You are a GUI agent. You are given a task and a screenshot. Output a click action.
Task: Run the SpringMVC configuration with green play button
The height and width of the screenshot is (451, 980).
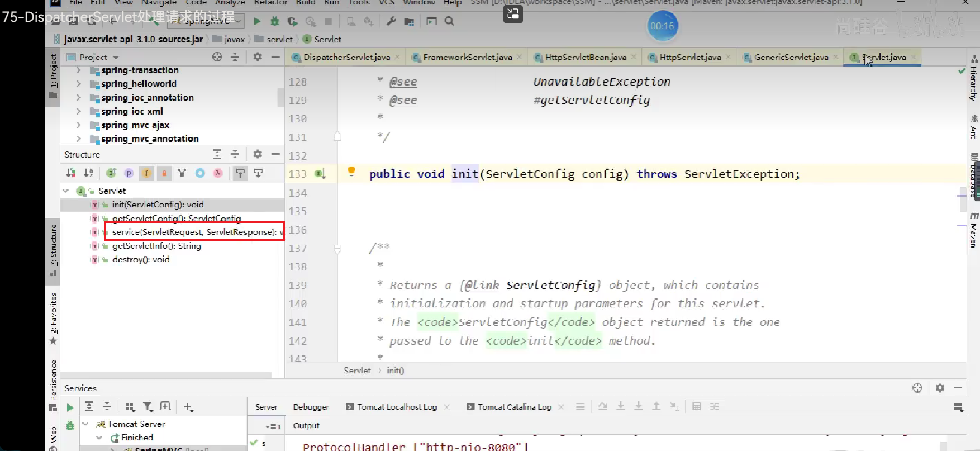click(x=257, y=21)
